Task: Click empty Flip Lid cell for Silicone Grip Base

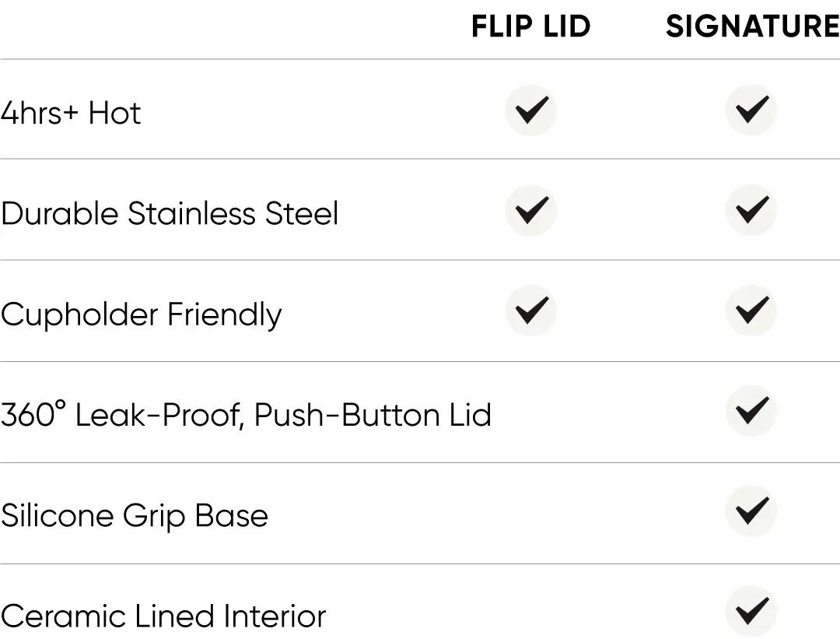Action: coord(531,513)
